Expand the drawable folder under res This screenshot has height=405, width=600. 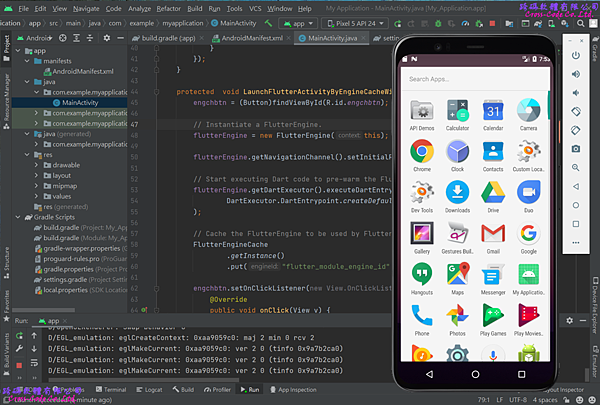(36, 165)
